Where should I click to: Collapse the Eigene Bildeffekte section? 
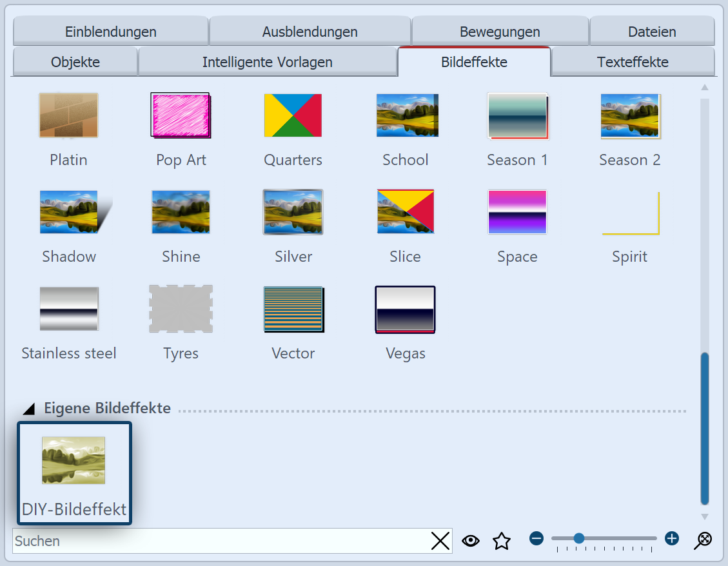tap(30, 407)
